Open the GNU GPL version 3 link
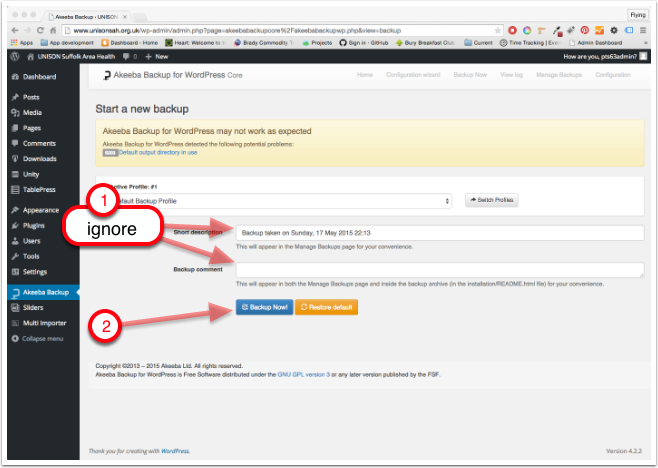The height and width of the screenshot is (468, 658). 303,374
